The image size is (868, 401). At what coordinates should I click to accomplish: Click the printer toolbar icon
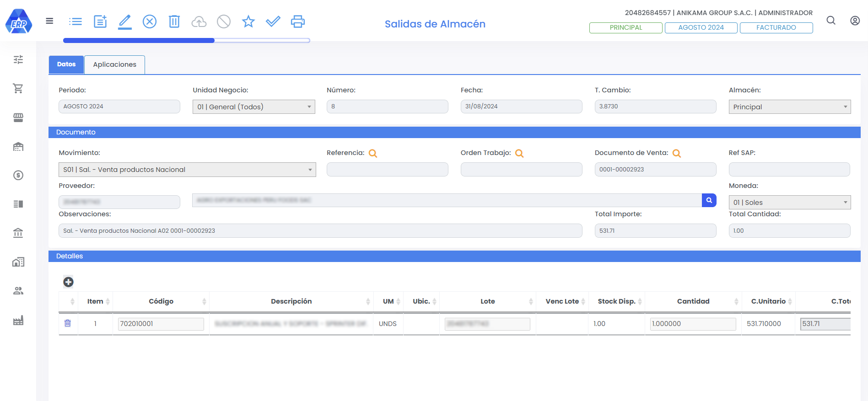click(298, 21)
